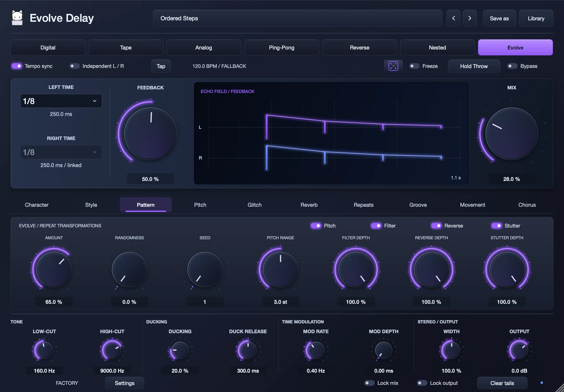The image size is (564, 392).
Task: Turn off Reverse transformation toggle
Action: 436,225
